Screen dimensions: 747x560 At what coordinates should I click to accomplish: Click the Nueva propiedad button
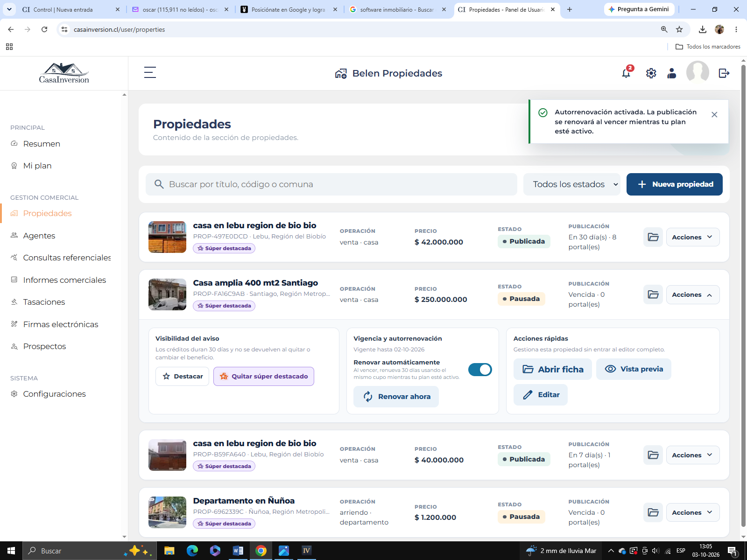(x=674, y=184)
